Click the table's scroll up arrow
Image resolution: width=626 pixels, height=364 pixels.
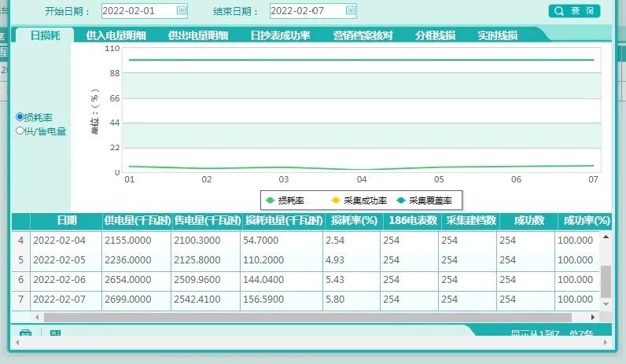(606, 237)
